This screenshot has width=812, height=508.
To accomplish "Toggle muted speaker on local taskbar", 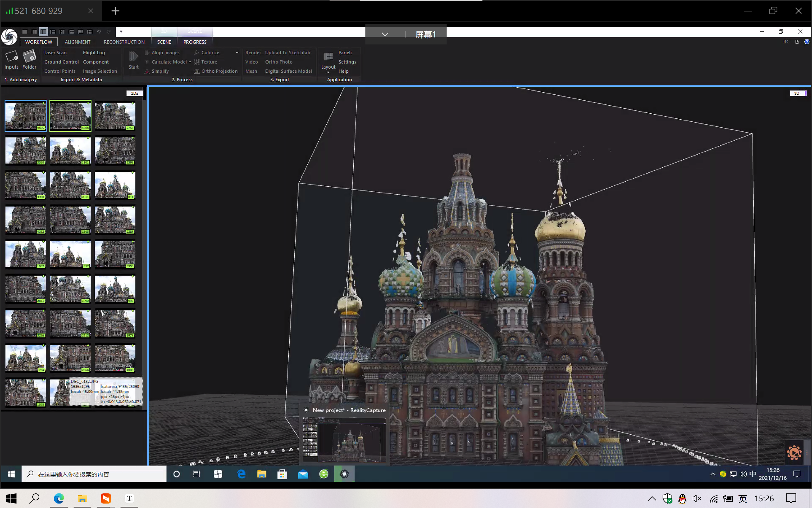I will pos(697,498).
